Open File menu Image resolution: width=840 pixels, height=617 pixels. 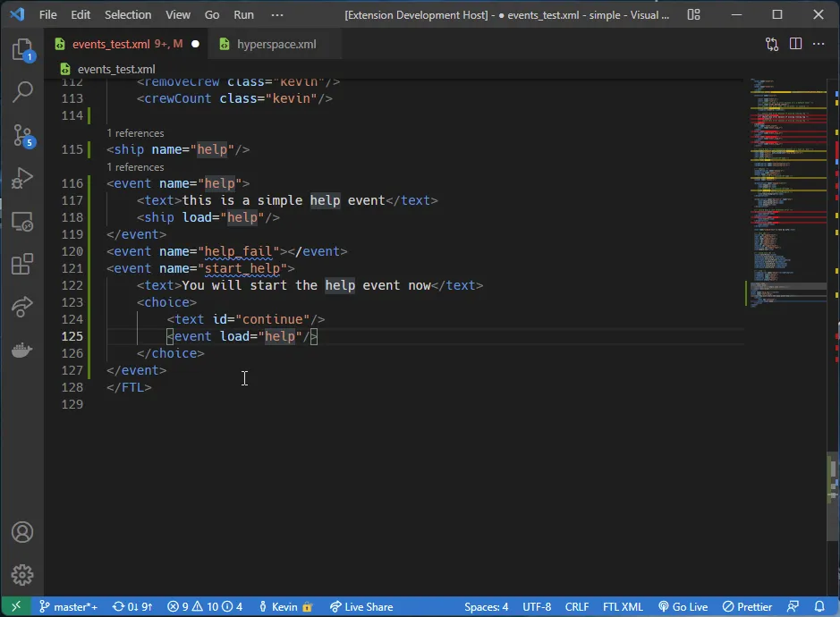(x=47, y=14)
